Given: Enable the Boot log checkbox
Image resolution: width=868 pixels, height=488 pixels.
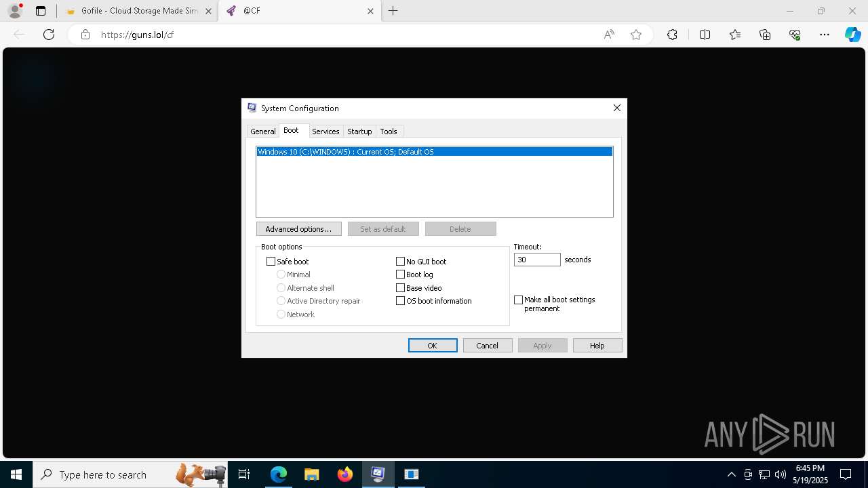Looking at the screenshot, I should [x=400, y=274].
